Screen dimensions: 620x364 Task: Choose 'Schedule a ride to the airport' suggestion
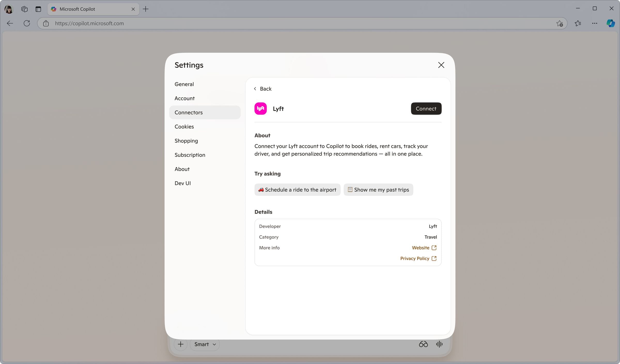pyautogui.click(x=297, y=190)
